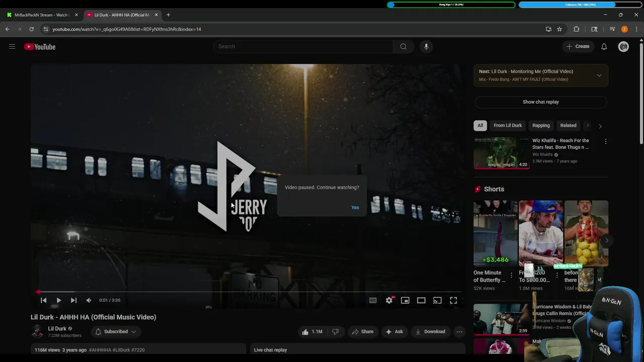The width and height of the screenshot is (644, 362).
Task: Go back in browser history
Action: point(8,29)
